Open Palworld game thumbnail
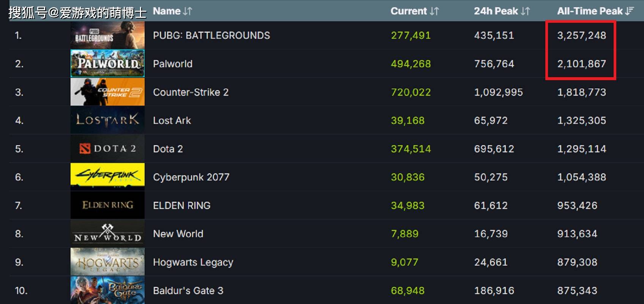This screenshot has height=304, width=644. tap(107, 63)
